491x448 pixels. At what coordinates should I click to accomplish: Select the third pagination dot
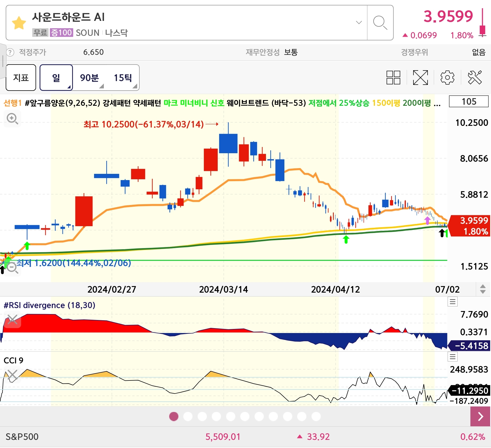pos(202,416)
